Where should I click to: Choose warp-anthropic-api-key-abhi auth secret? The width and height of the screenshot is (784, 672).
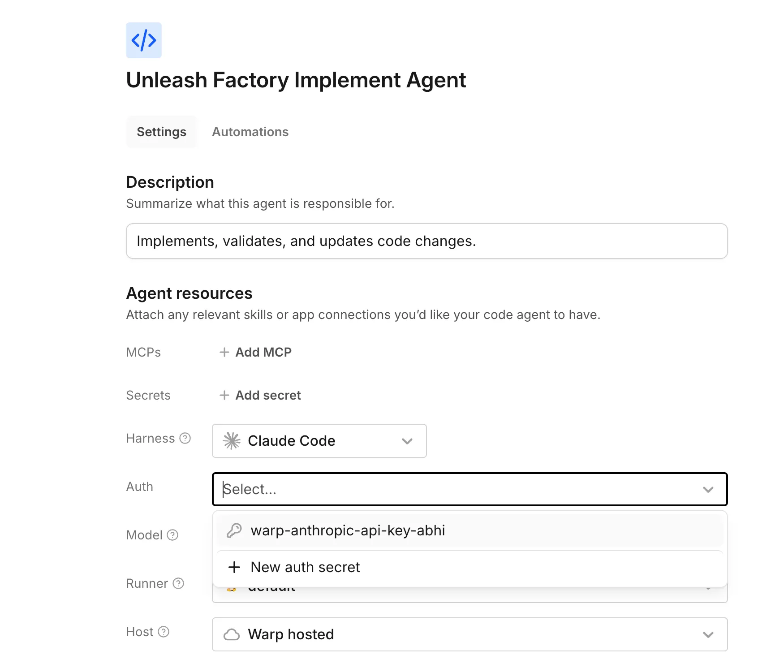pos(470,530)
